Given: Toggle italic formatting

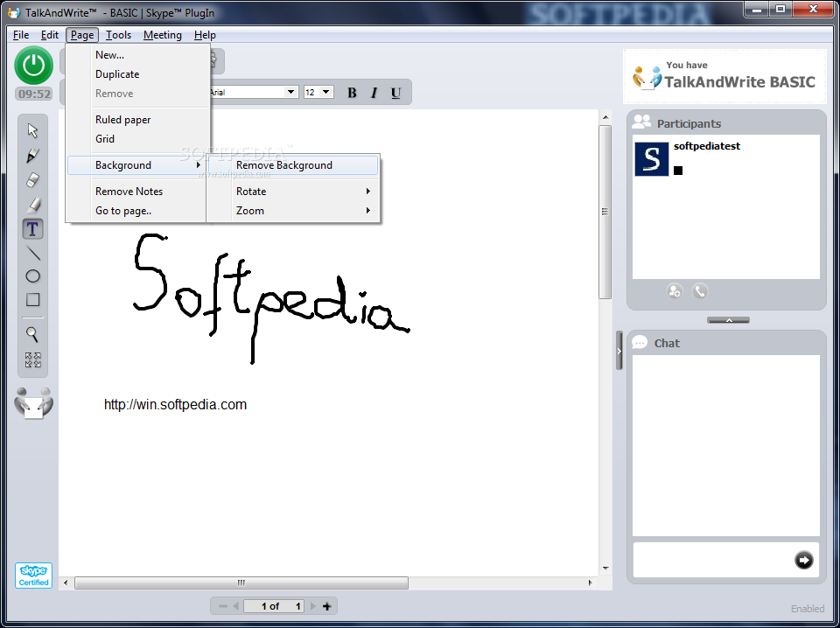Looking at the screenshot, I should coord(374,93).
